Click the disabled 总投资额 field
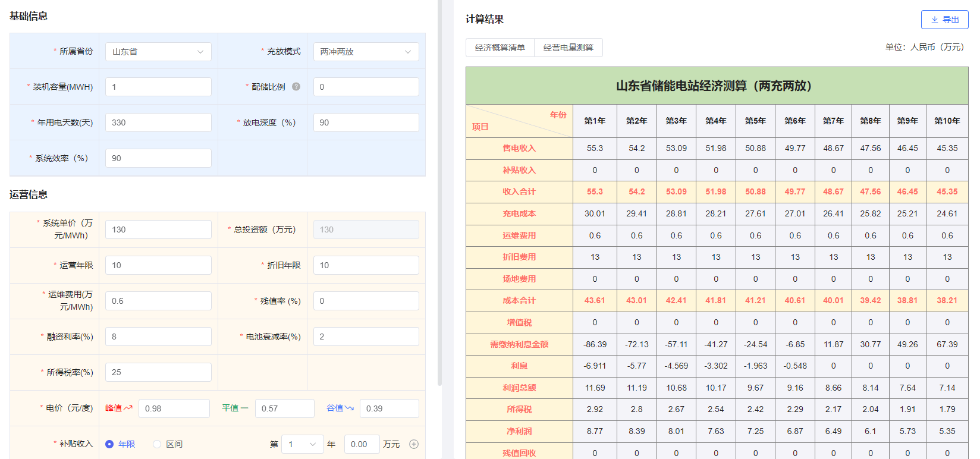 (x=366, y=229)
